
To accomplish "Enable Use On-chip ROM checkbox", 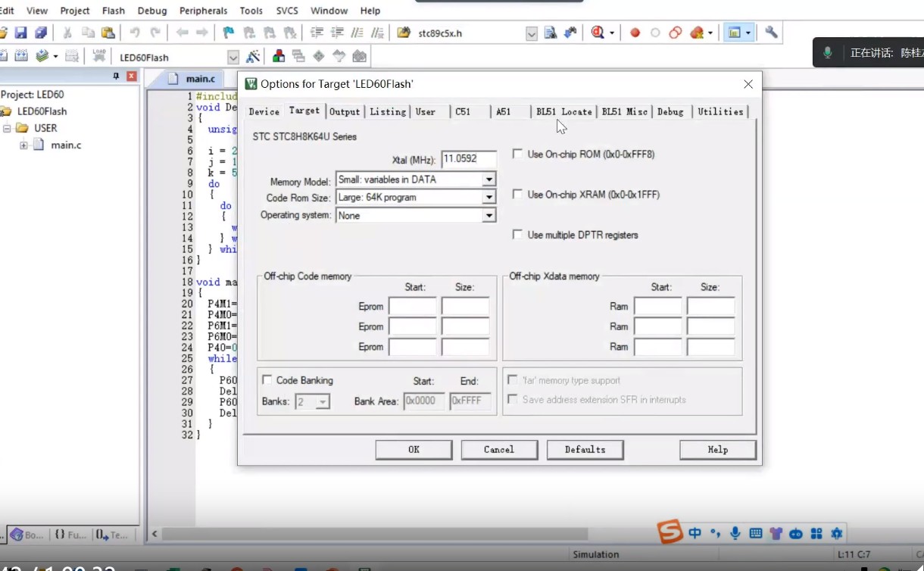I will point(518,154).
